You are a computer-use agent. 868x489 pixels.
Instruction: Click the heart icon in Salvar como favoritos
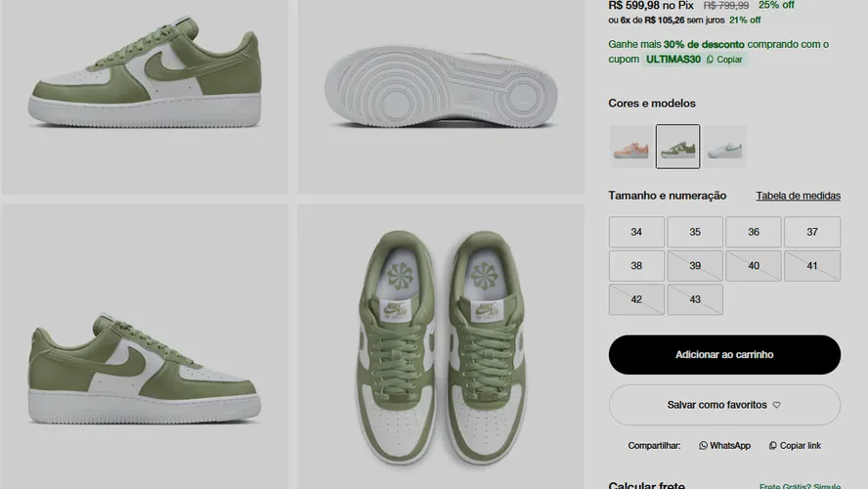pos(777,405)
